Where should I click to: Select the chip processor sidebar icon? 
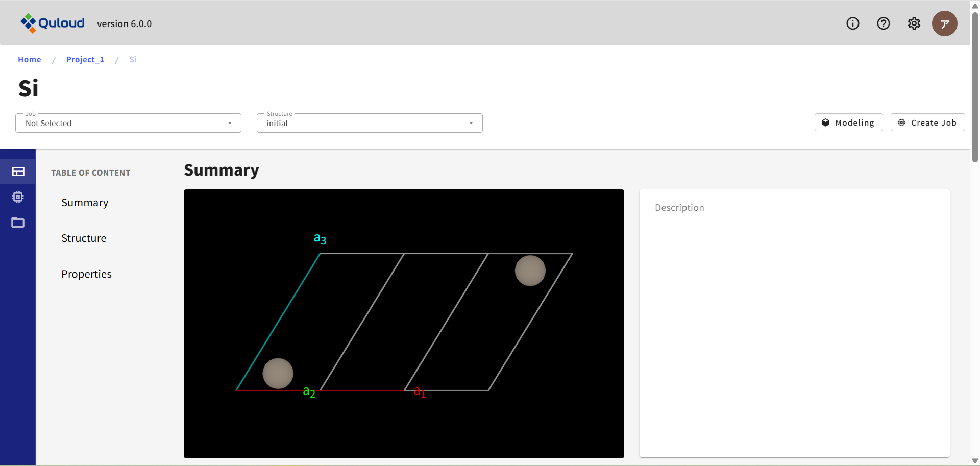[18, 197]
